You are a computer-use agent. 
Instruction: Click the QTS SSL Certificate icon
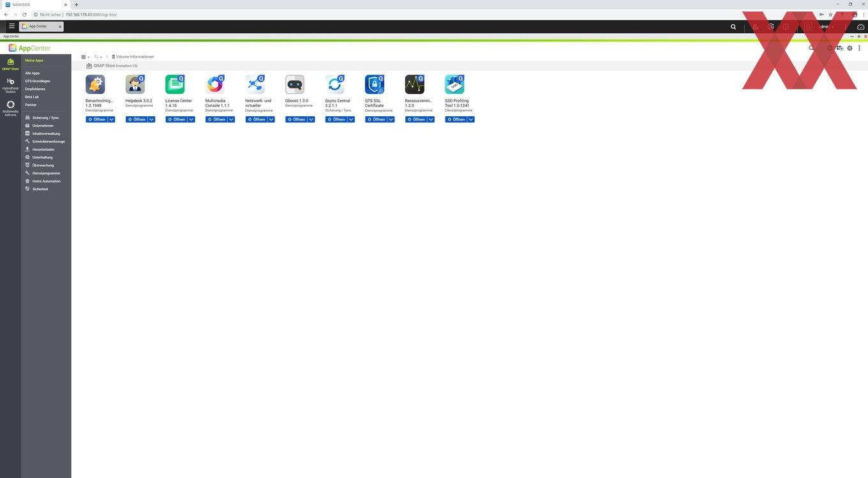click(x=375, y=84)
